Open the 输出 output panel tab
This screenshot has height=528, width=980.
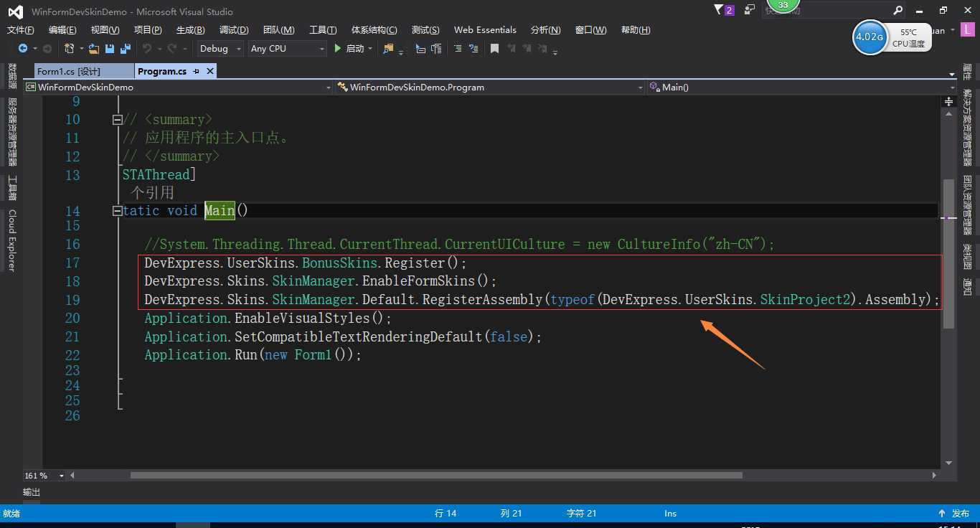pos(32,492)
